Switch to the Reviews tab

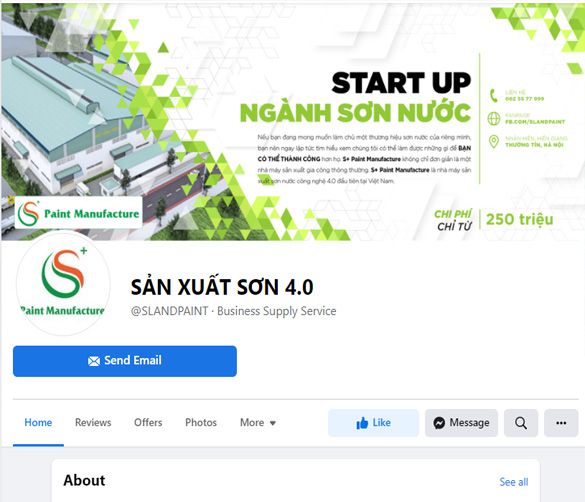tap(93, 423)
